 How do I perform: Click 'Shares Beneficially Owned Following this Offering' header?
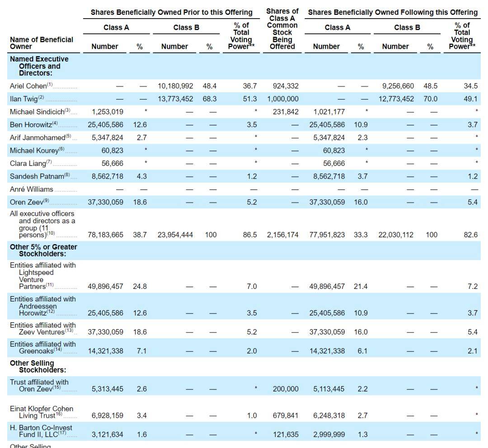point(392,12)
